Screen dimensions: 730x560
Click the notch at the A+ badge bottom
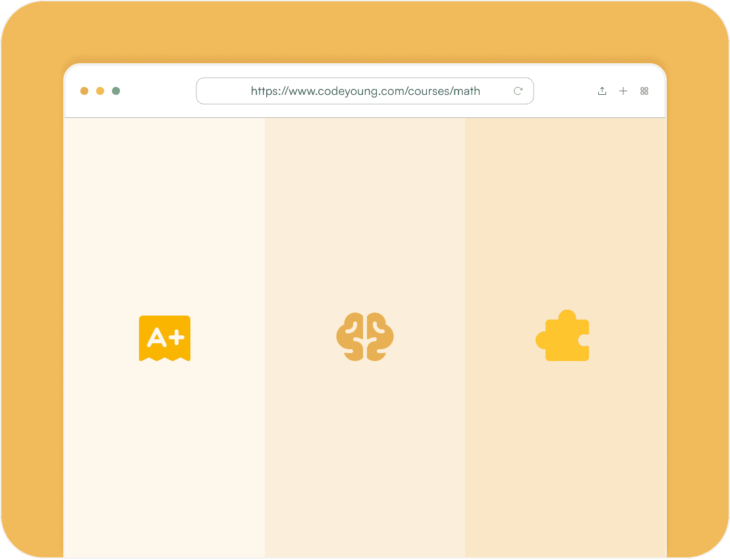[165, 359]
